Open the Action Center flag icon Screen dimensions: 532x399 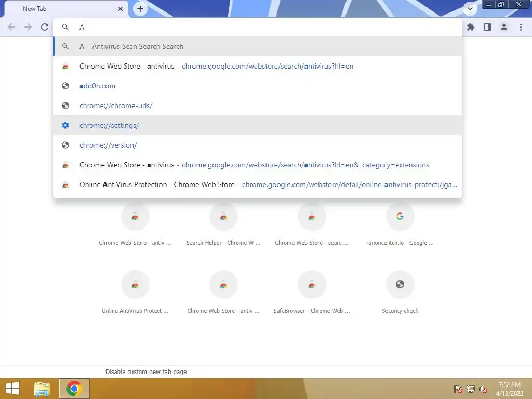point(458,389)
